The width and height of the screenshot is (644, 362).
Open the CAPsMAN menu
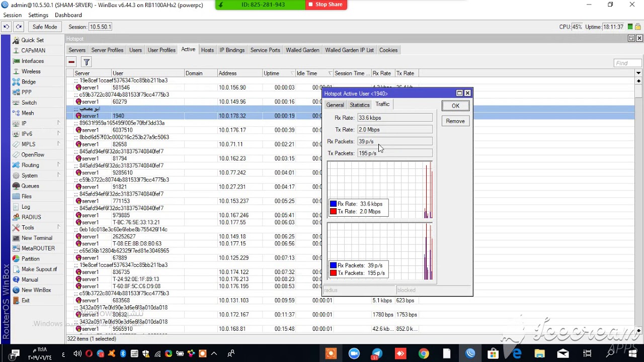[x=33, y=50]
